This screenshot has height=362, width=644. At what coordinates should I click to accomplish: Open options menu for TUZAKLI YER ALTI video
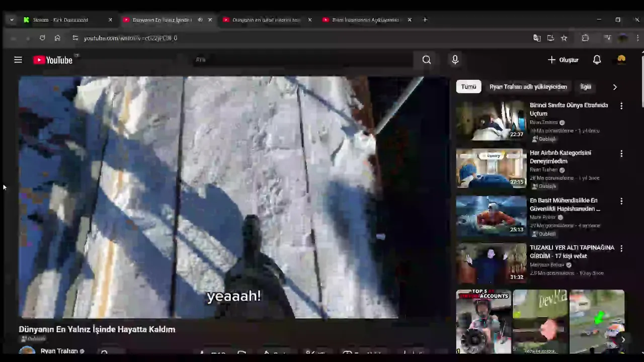(x=621, y=248)
